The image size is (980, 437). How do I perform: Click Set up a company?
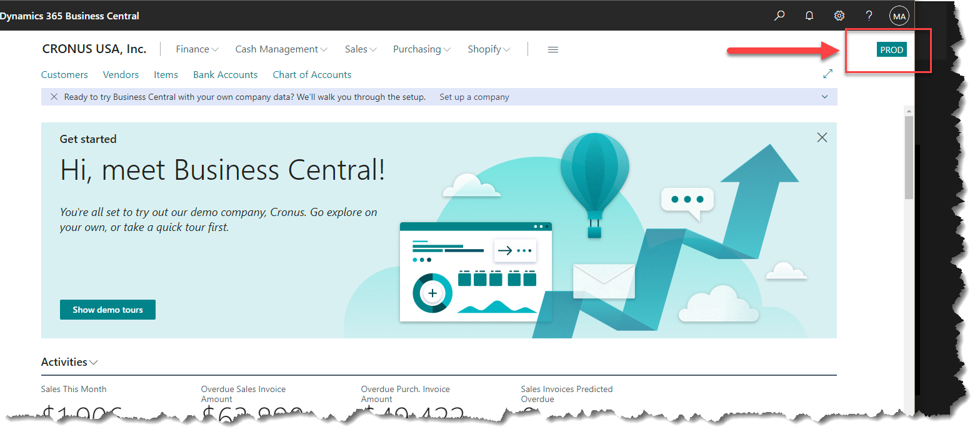474,97
